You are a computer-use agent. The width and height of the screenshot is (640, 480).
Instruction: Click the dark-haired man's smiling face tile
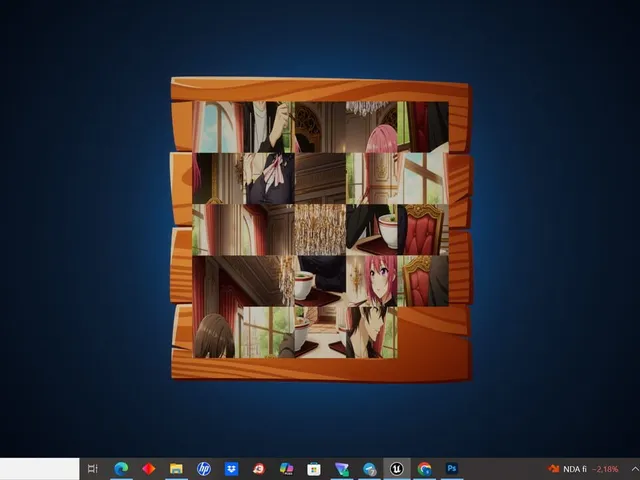coord(371,332)
